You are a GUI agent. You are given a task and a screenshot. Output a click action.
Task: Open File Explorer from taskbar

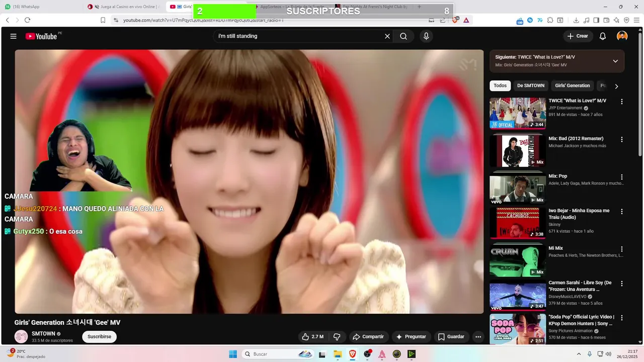pyautogui.click(x=337, y=354)
